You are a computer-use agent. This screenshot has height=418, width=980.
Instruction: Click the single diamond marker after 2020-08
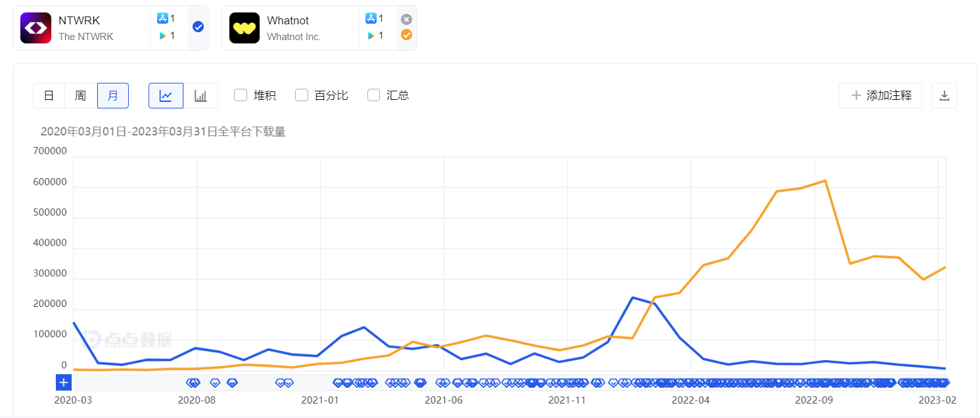point(215,382)
